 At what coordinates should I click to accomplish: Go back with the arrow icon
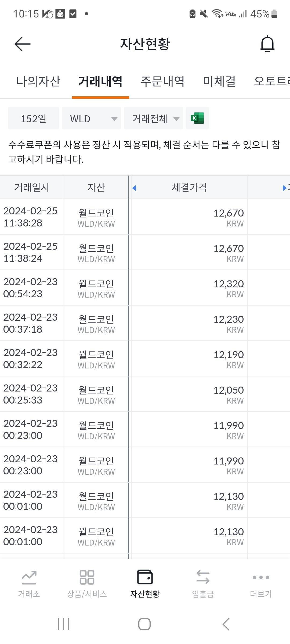21,44
